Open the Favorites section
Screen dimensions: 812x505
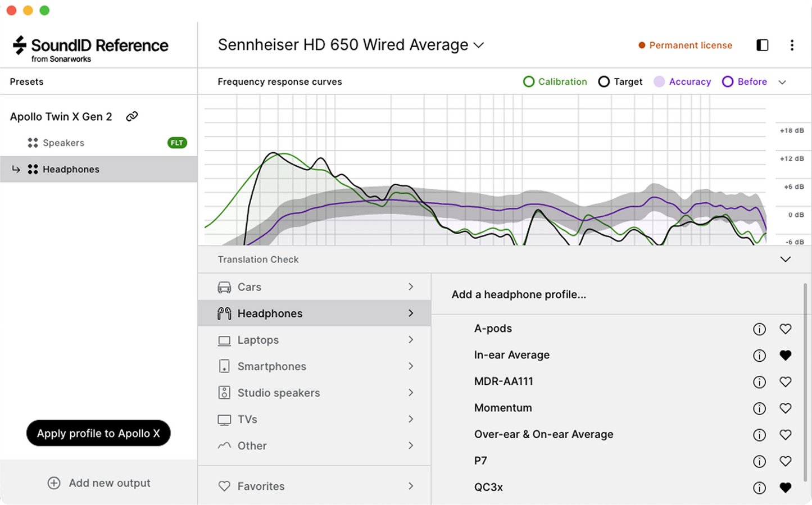(261, 486)
